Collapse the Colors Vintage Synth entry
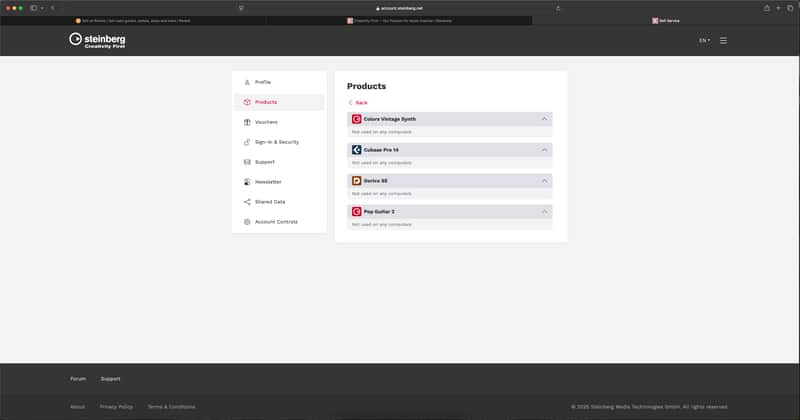Screen dimensions: 800x420 coord(544,119)
